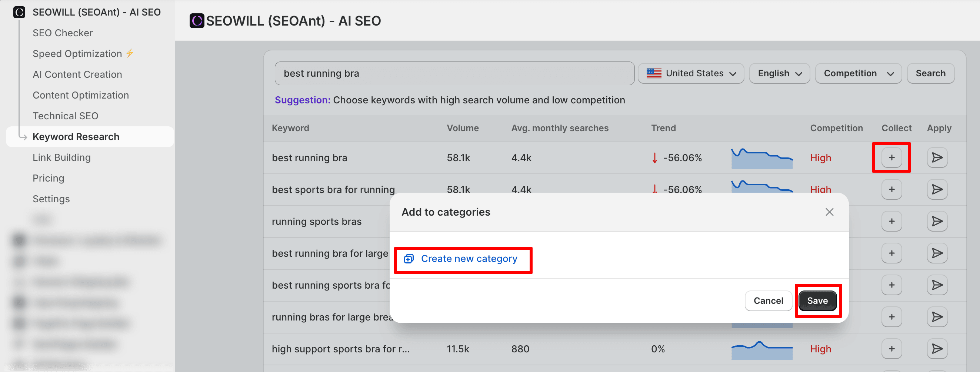The image size is (980, 372).
Task: Apply the high support sports bra keyword
Action: (937, 349)
